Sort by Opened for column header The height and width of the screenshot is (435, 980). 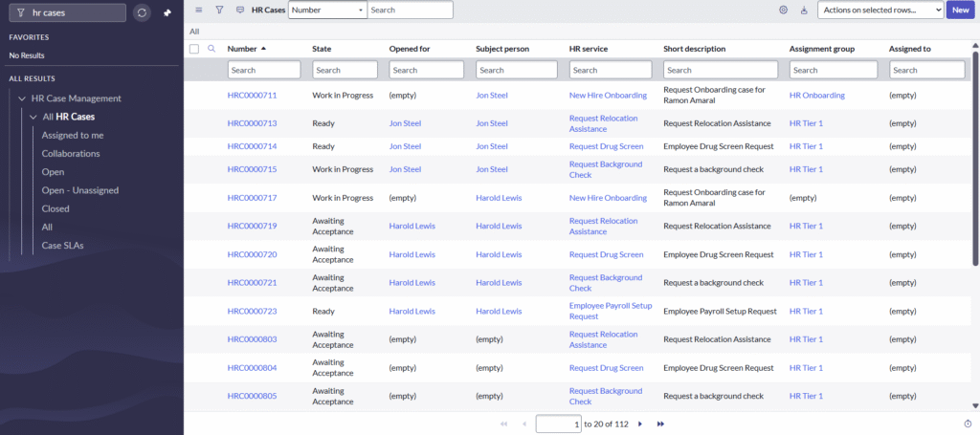point(410,49)
